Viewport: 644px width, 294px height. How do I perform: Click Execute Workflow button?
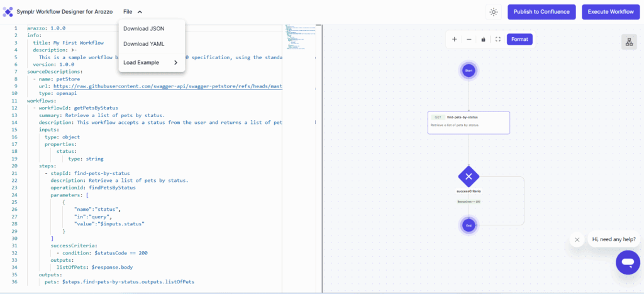[610, 12]
